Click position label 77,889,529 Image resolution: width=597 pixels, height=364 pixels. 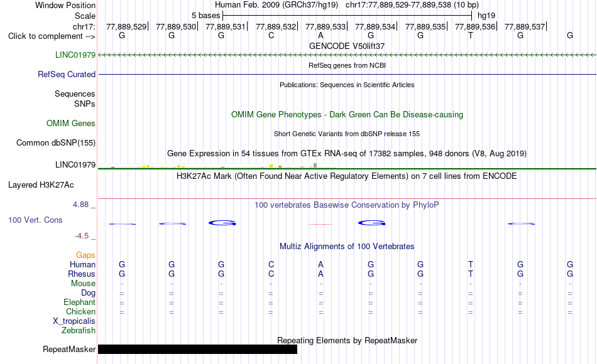point(126,26)
